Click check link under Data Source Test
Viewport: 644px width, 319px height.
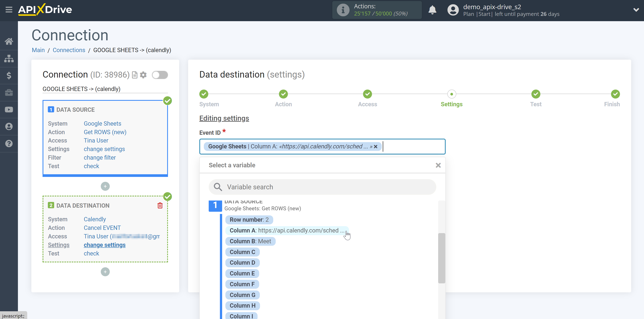[91, 166]
